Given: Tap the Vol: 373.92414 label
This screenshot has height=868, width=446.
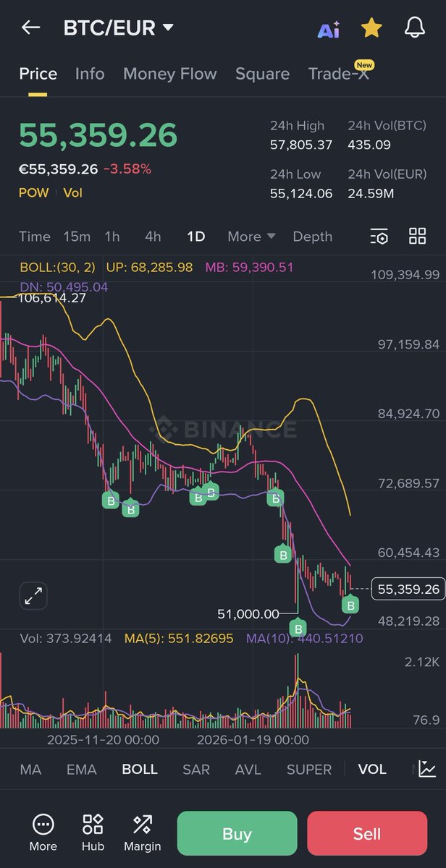Looking at the screenshot, I should click(x=66, y=639).
